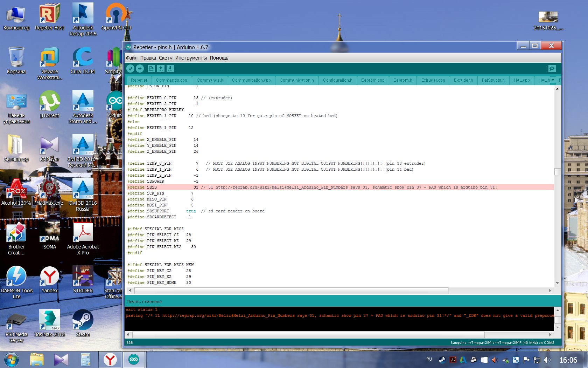Viewport: 588px width, 368px height.
Task: Click the Windows Start button
Action: pyautogui.click(x=12, y=360)
